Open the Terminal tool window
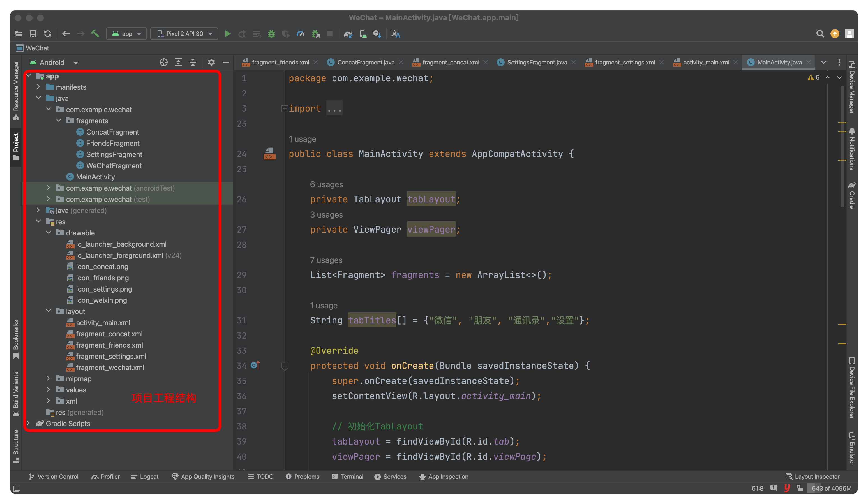868x504 pixels. 348,477
